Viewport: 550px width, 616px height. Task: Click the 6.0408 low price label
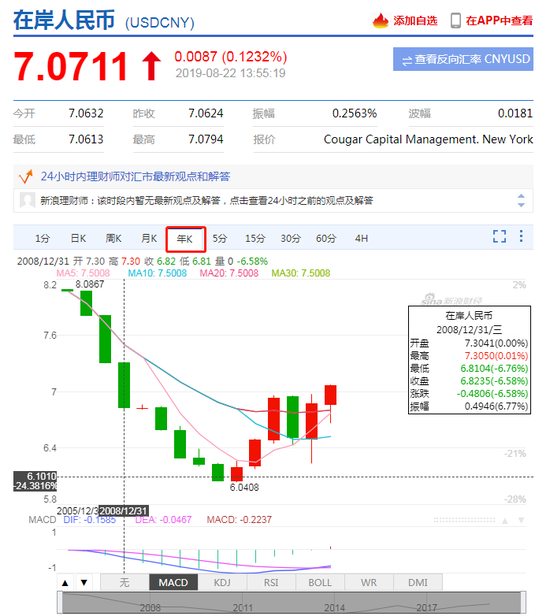click(x=244, y=488)
